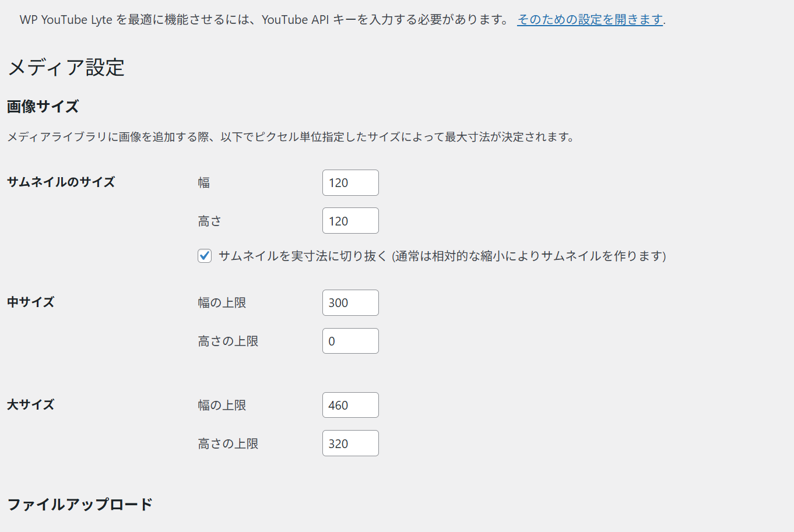Click the 幅の上限 label under 中サイズ
The image size is (794, 532).
pos(222,303)
